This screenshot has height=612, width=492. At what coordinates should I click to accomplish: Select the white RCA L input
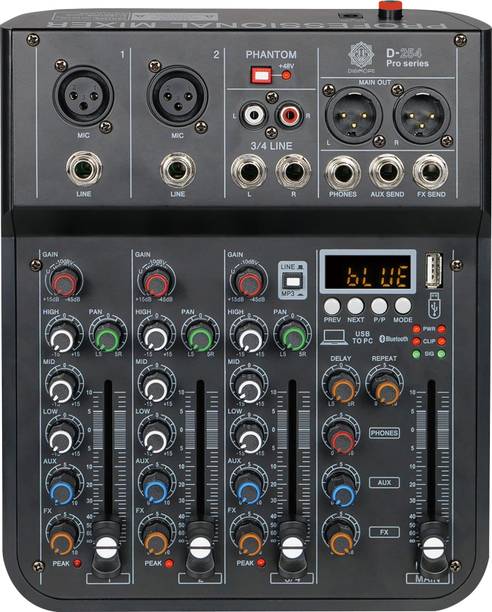tap(253, 115)
